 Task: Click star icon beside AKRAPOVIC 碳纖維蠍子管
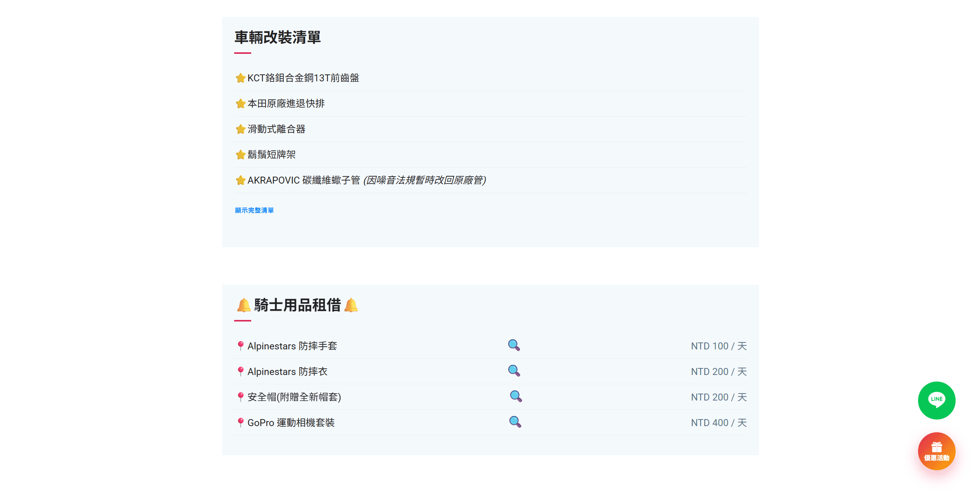tap(240, 180)
